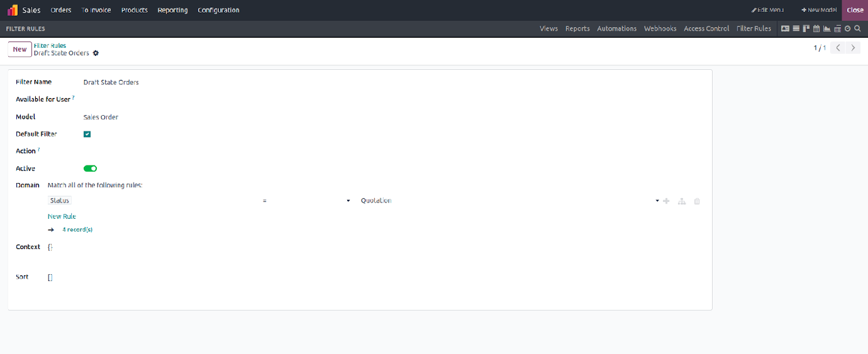Screen dimensions: 868x354
Task: Open the equals operator dropdown
Action: coord(306,201)
